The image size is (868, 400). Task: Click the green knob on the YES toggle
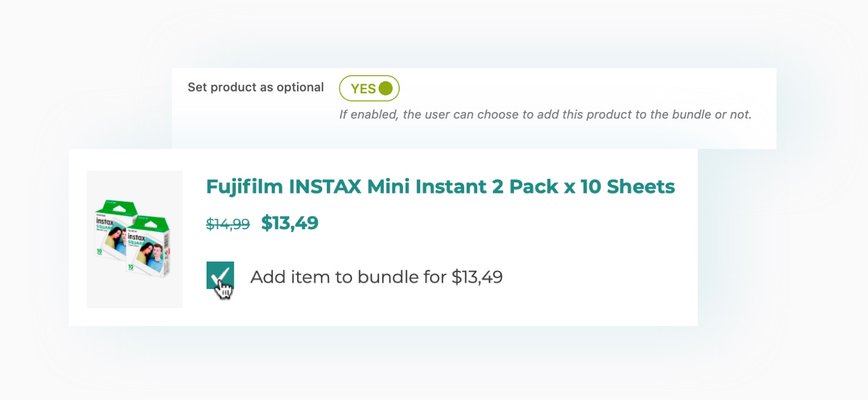click(x=386, y=89)
